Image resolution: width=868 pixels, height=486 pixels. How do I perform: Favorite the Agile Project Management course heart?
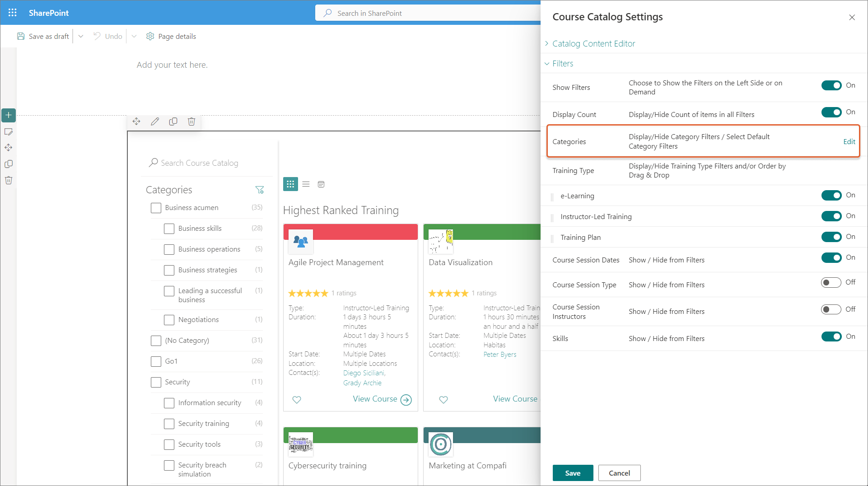click(297, 400)
